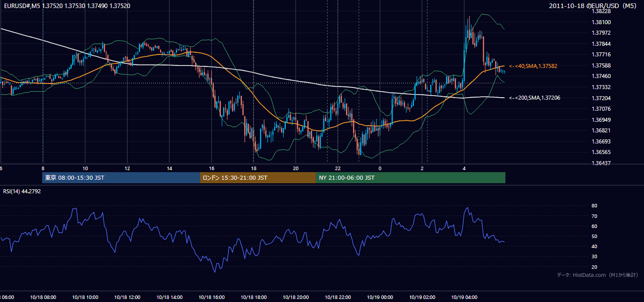The width and height of the screenshot is (644, 302).
Task: Click hour tick 22 under price chart
Action: [338, 168]
